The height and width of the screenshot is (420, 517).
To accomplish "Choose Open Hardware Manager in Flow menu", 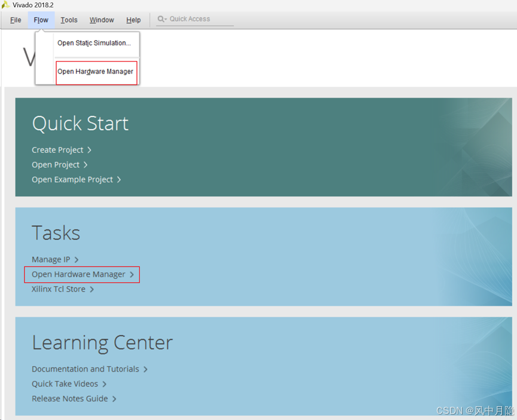I will pos(95,72).
